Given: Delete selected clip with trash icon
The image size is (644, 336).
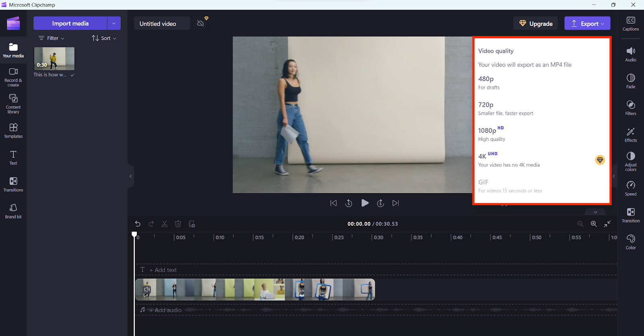Looking at the screenshot, I should (x=178, y=224).
